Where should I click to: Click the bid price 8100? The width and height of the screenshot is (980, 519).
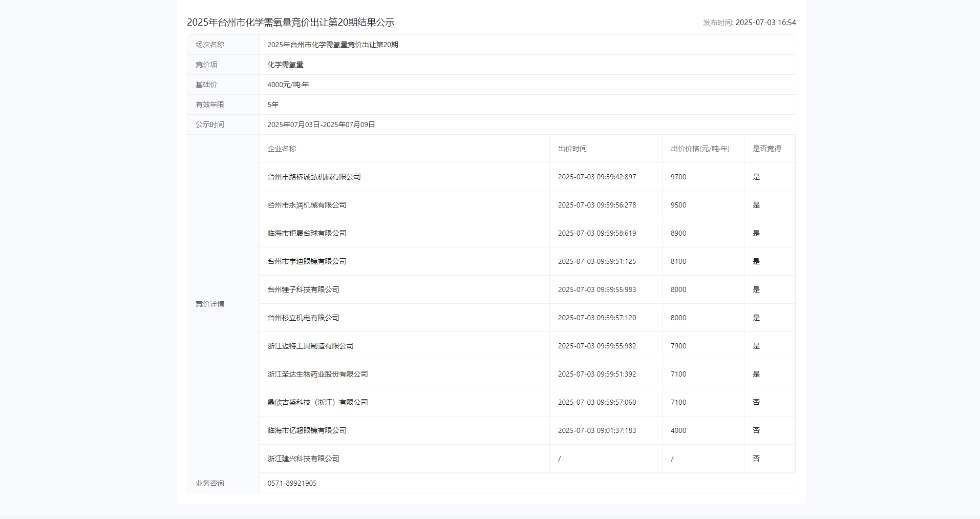point(678,261)
